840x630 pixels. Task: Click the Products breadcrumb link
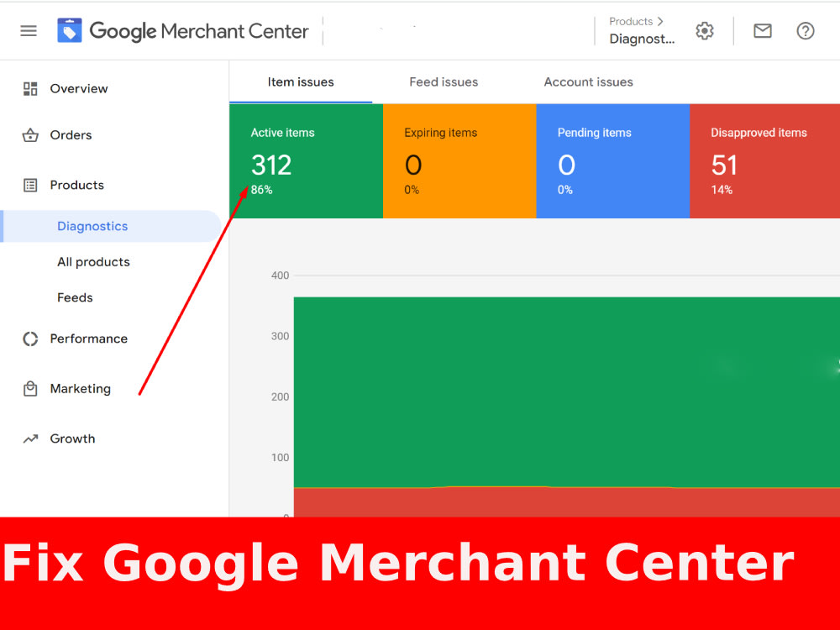click(x=631, y=22)
